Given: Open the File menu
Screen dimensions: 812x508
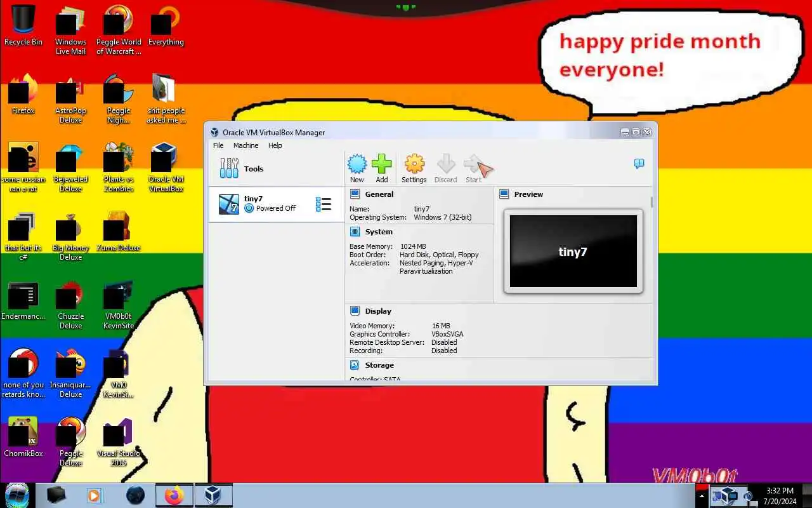Looking at the screenshot, I should tap(218, 145).
